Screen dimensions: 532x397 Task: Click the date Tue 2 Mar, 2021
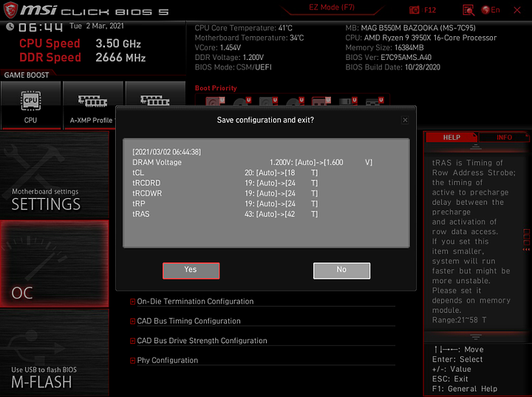[x=97, y=26]
